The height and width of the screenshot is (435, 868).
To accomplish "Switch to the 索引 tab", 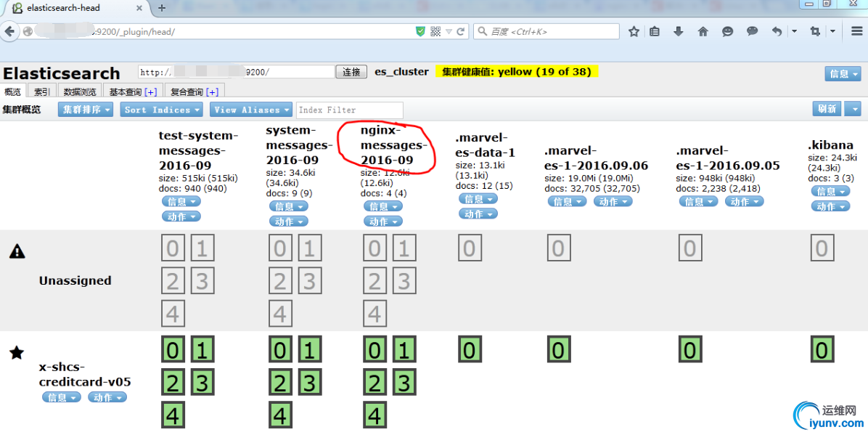I will point(42,92).
